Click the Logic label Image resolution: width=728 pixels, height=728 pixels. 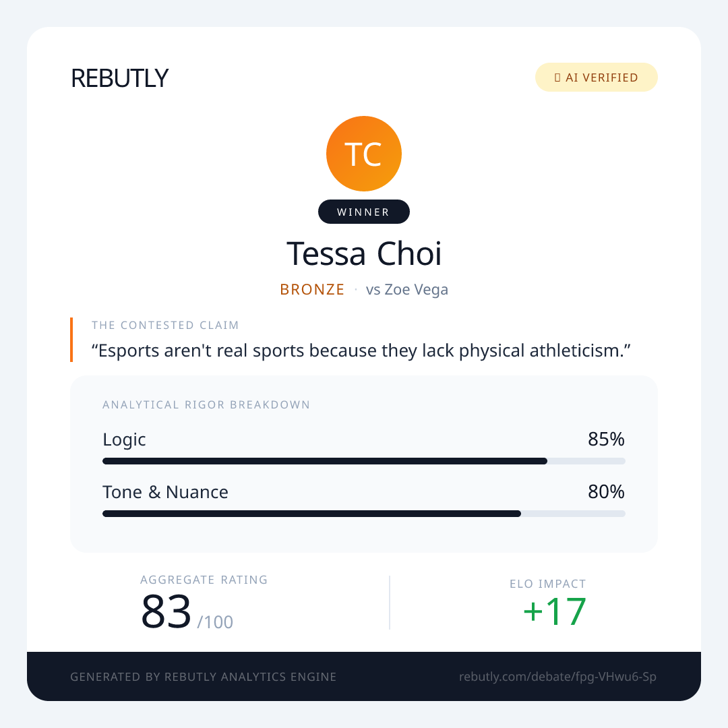124,439
